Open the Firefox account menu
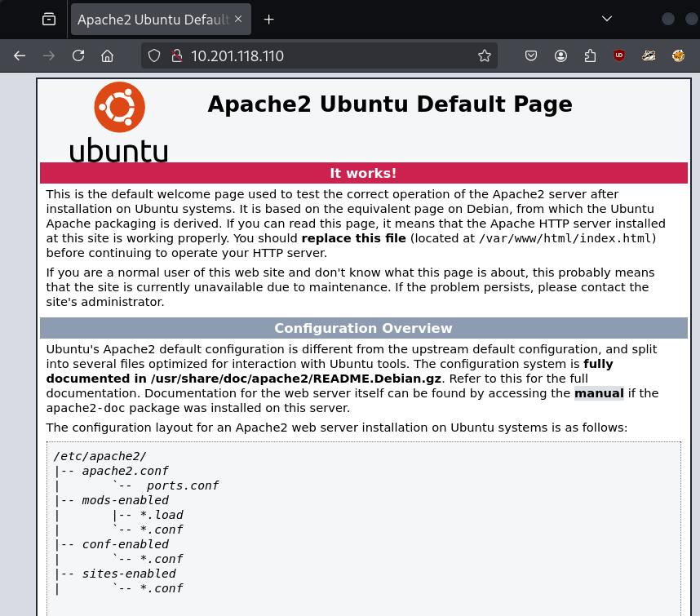Viewport: 700px width, 616px height. [x=560, y=55]
